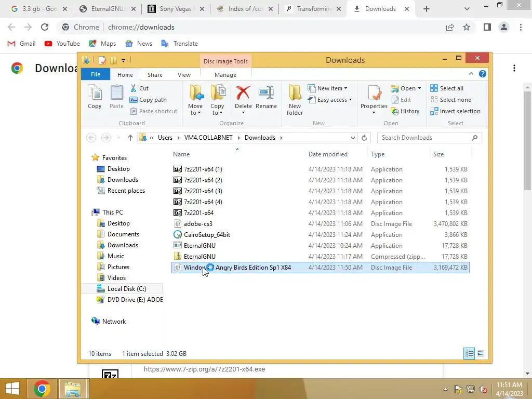Click Invert selection in ribbon
This screenshot has width=532, height=399.
coord(455,111)
